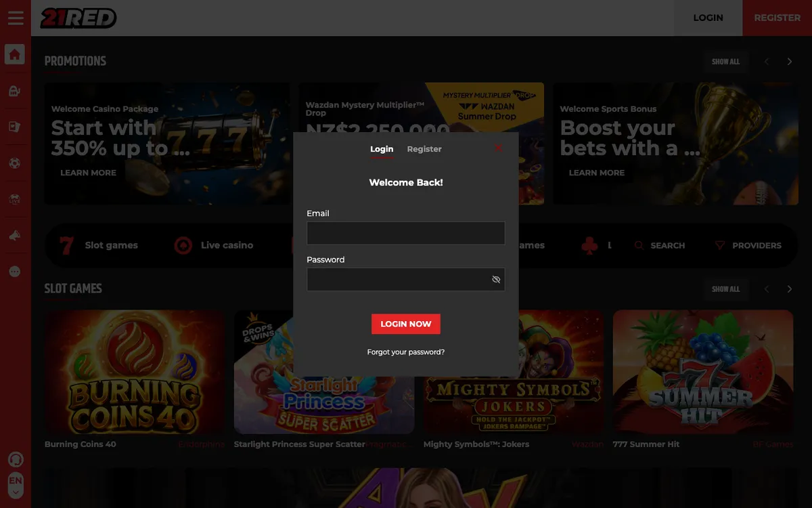
Task: Open Burning Coins 40 game thumbnail
Action: click(135, 372)
